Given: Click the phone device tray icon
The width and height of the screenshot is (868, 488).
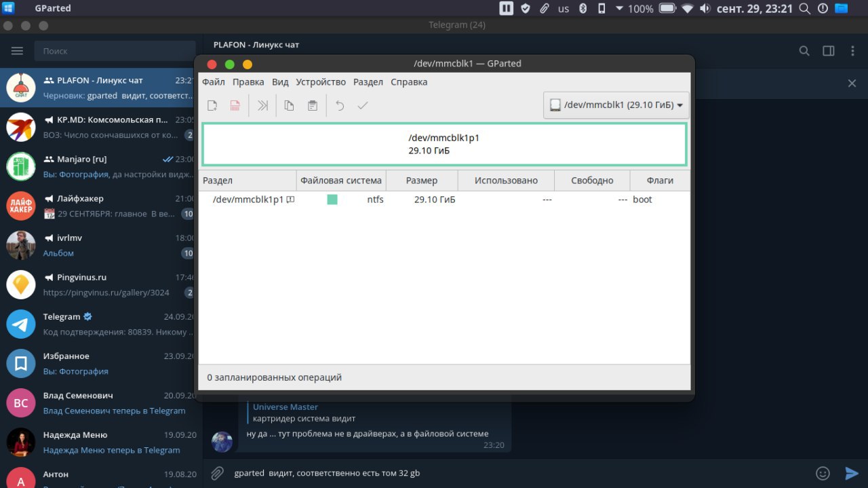Looking at the screenshot, I should [x=601, y=8].
